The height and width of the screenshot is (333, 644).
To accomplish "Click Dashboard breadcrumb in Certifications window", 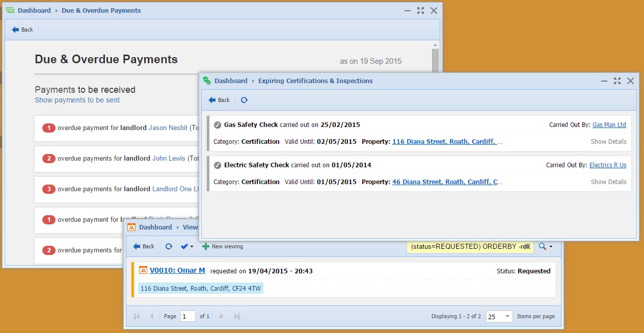I will point(231,81).
